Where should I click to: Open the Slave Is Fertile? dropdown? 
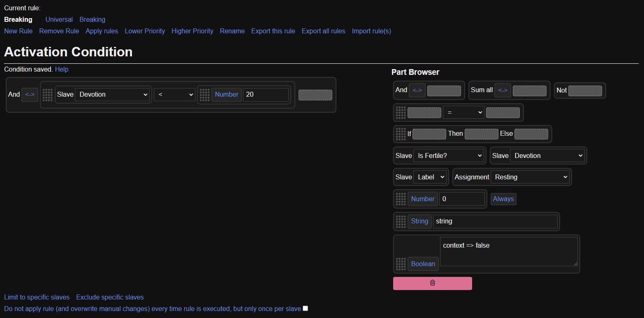point(449,156)
